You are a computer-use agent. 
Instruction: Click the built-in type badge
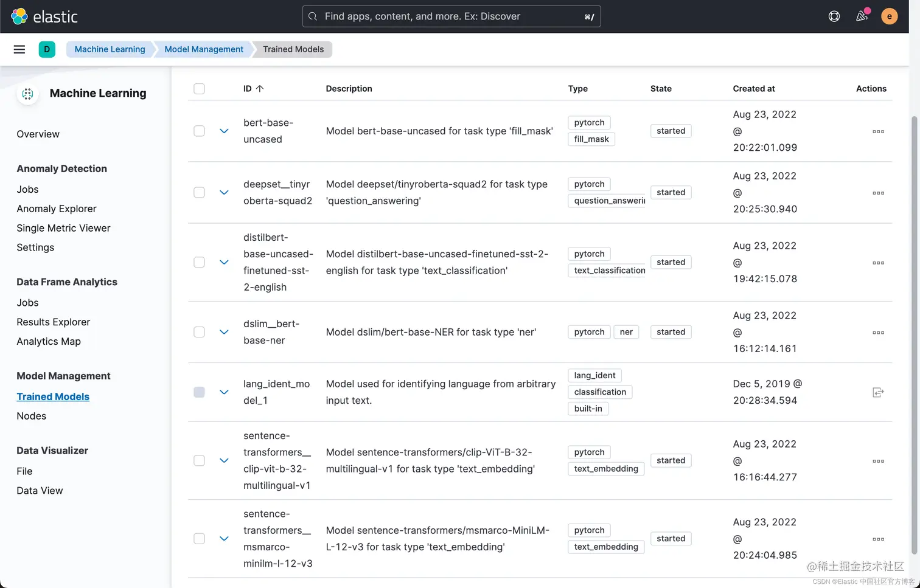tap(588, 409)
